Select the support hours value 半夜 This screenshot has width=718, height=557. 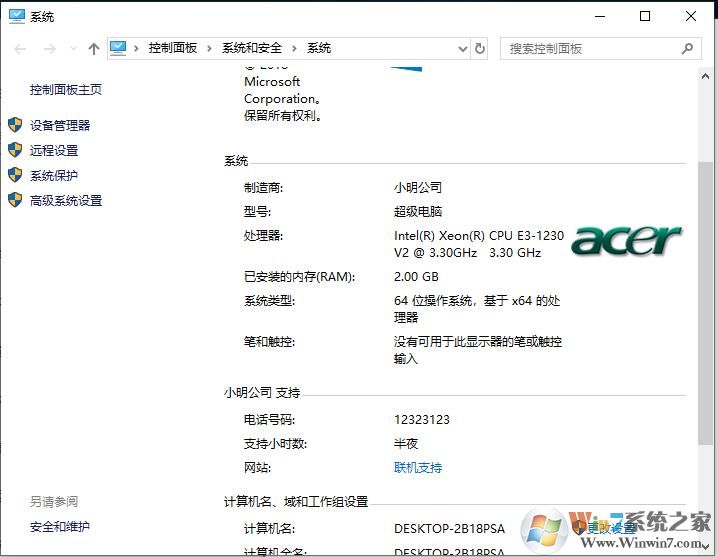click(406, 443)
